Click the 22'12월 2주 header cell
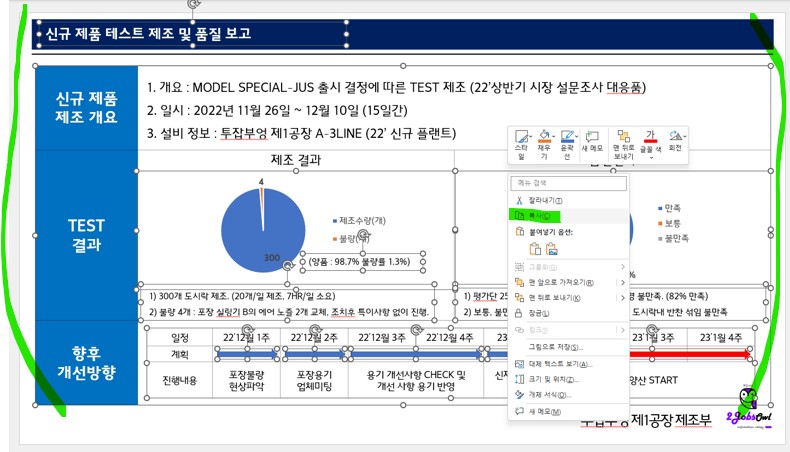The width and height of the screenshot is (790, 452). [314, 337]
